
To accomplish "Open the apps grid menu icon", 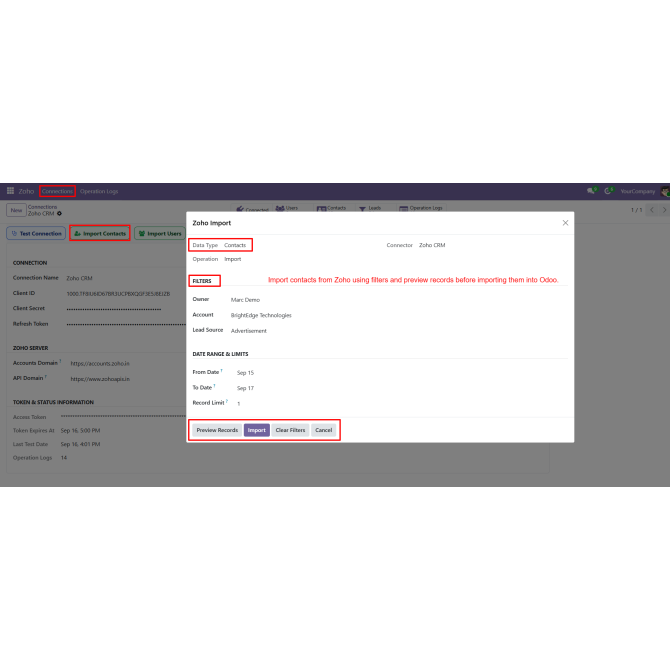I will (10, 191).
